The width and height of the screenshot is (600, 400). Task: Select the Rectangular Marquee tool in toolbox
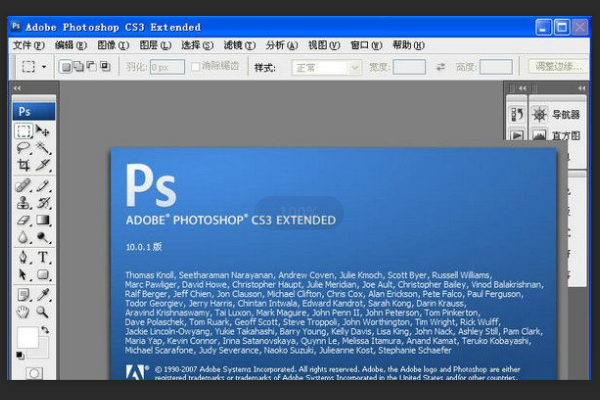coord(23,131)
